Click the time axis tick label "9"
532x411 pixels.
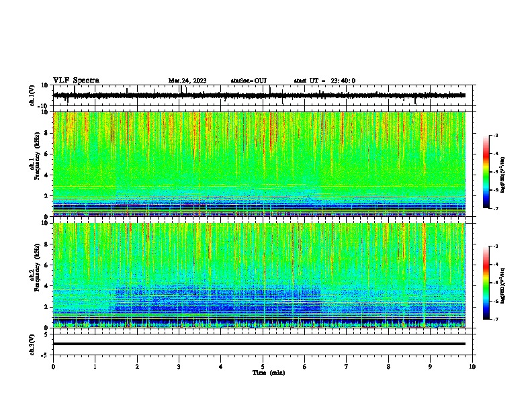(430, 367)
